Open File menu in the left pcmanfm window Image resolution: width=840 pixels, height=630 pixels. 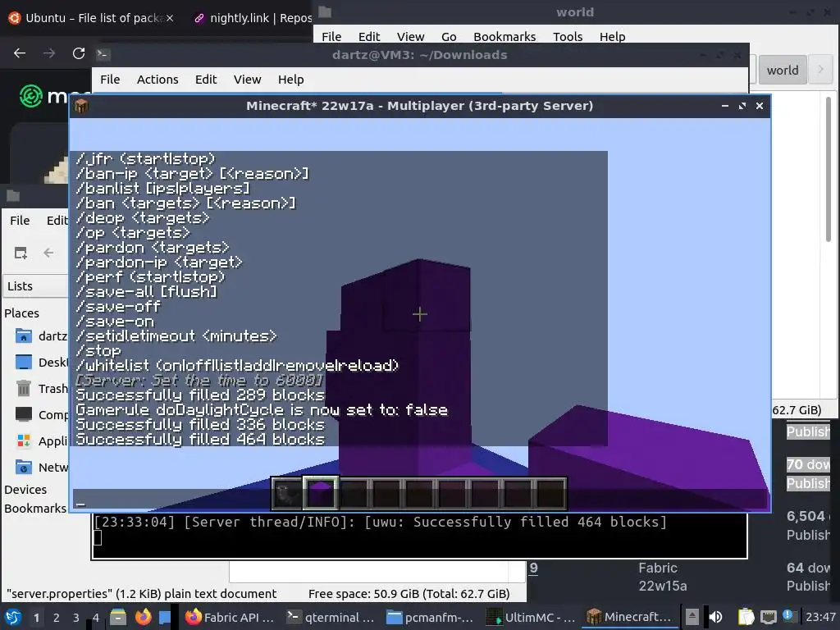[x=20, y=221]
